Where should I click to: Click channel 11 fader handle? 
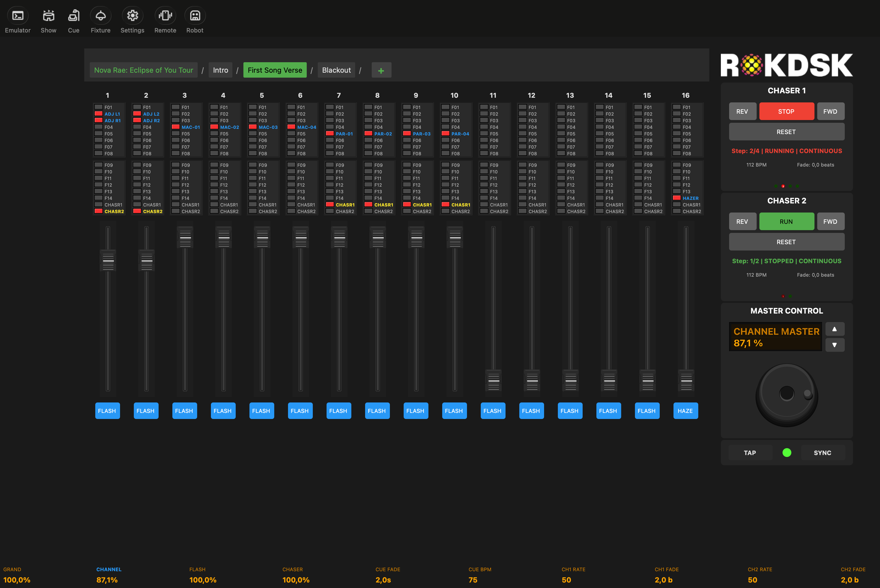point(494,381)
